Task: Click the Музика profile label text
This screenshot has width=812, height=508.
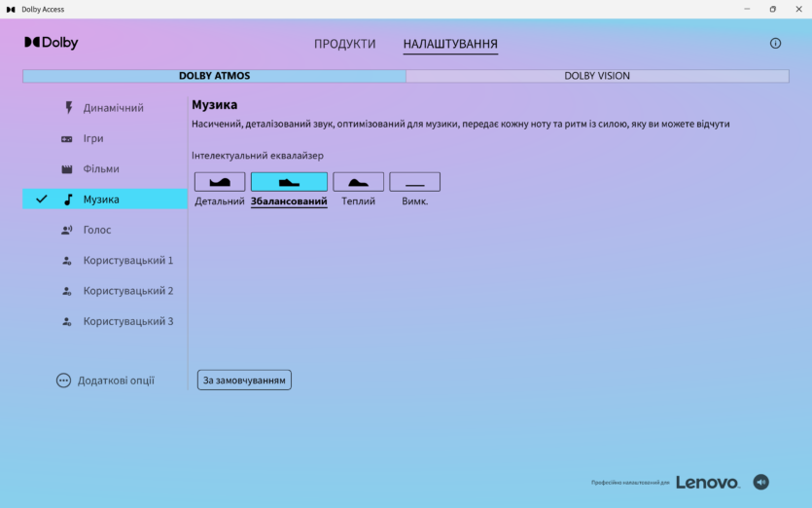Action: pos(101,200)
